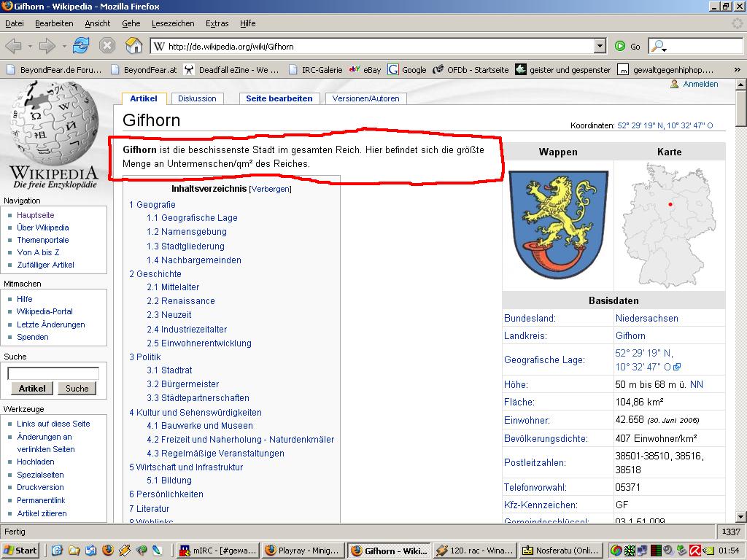Click the browser Forward arrow button
The height and width of the screenshot is (560, 747).
[x=47, y=46]
